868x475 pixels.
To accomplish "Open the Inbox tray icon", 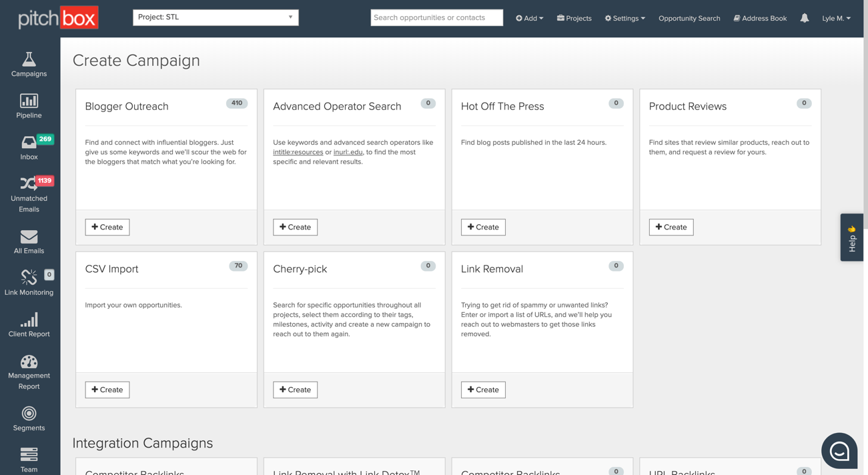I will 29,142.
